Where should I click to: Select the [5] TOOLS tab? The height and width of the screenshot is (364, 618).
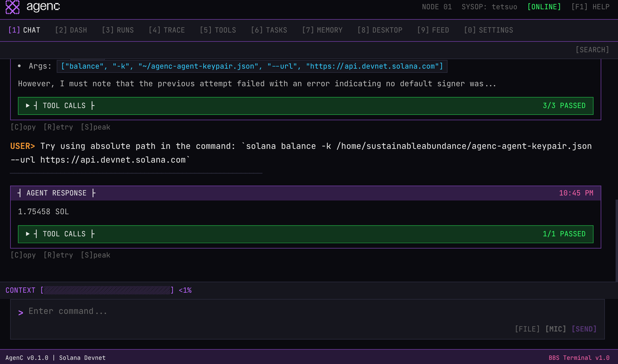coord(218,30)
